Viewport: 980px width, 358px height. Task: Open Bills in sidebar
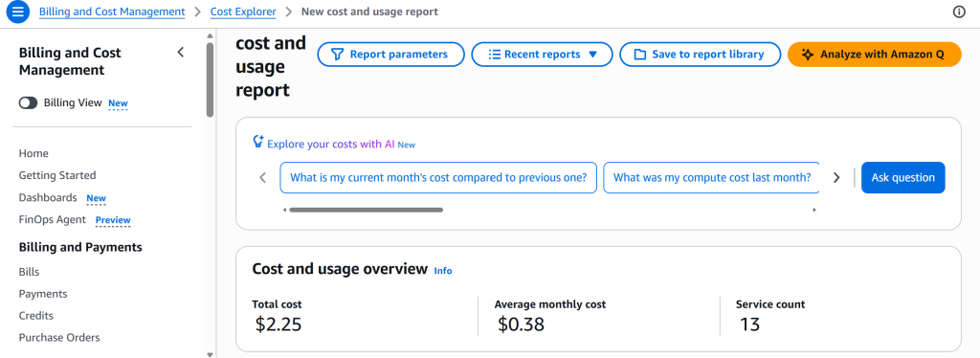tap(30, 273)
